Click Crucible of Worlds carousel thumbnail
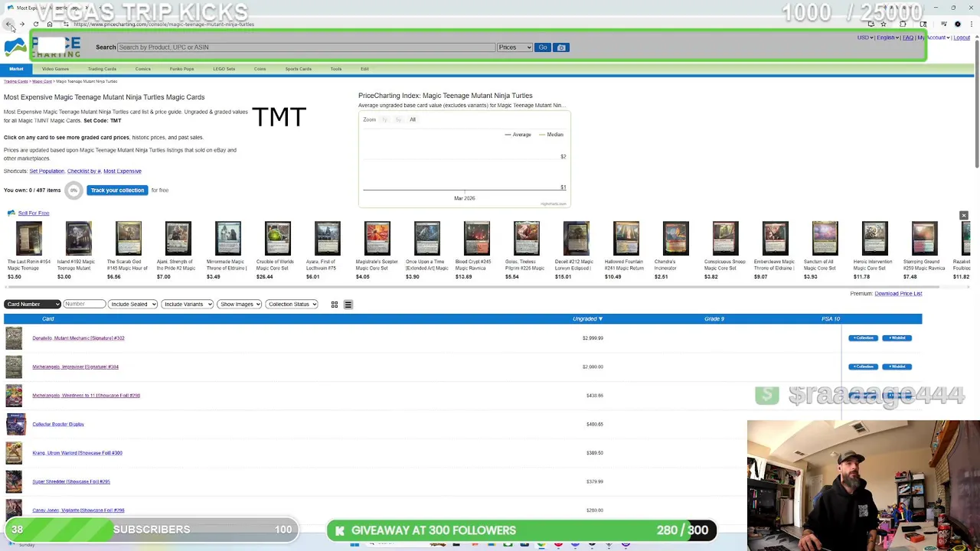The width and height of the screenshot is (980, 551). pos(277,239)
